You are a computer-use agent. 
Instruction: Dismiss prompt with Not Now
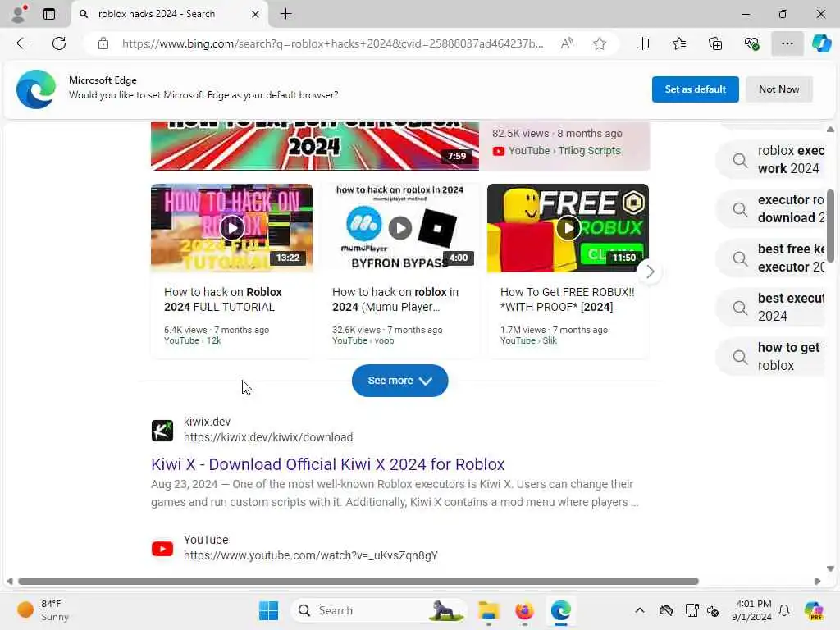778,89
